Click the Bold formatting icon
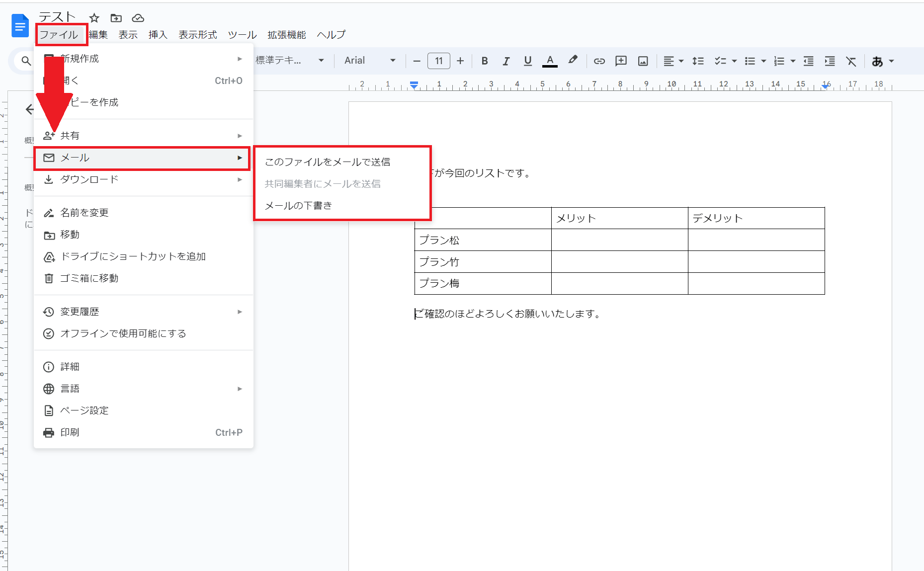924x571 pixels. 485,61
